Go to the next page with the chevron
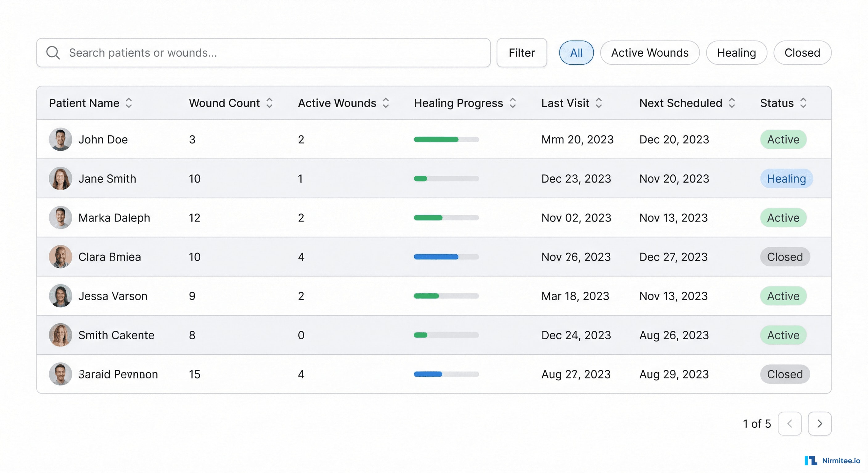 820,424
